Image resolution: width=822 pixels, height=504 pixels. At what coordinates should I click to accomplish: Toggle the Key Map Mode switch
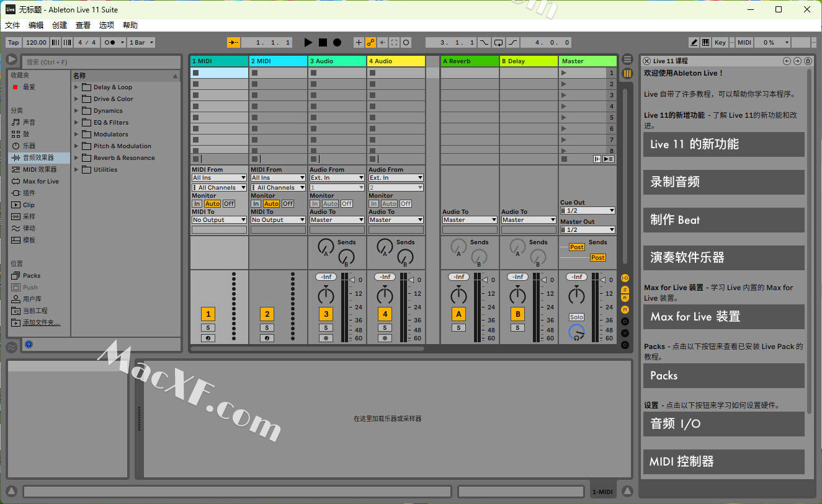[x=720, y=42]
